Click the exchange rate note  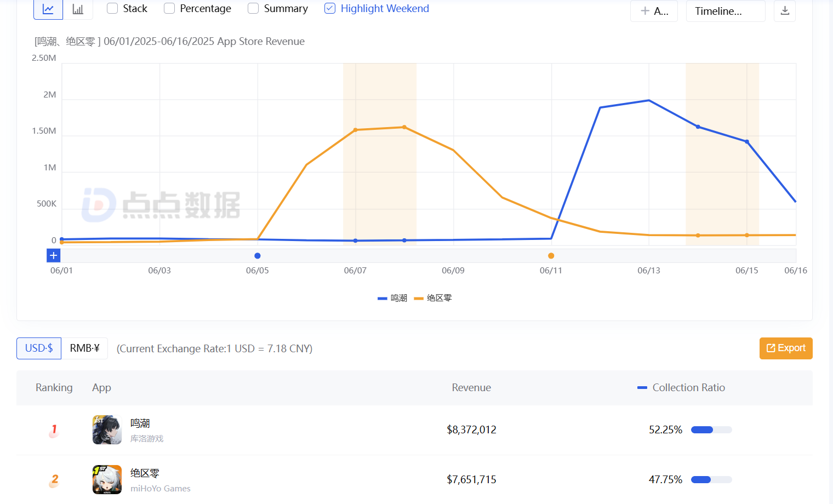click(x=214, y=349)
